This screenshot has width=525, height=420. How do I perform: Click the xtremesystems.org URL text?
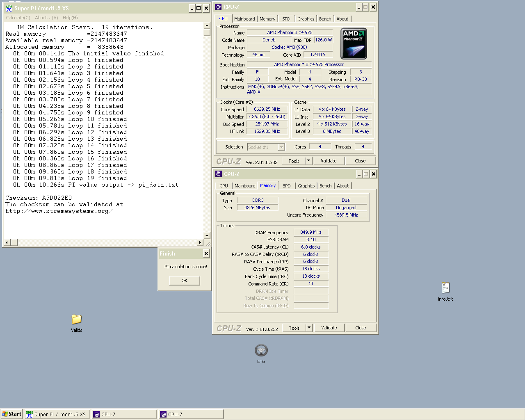tap(59, 211)
